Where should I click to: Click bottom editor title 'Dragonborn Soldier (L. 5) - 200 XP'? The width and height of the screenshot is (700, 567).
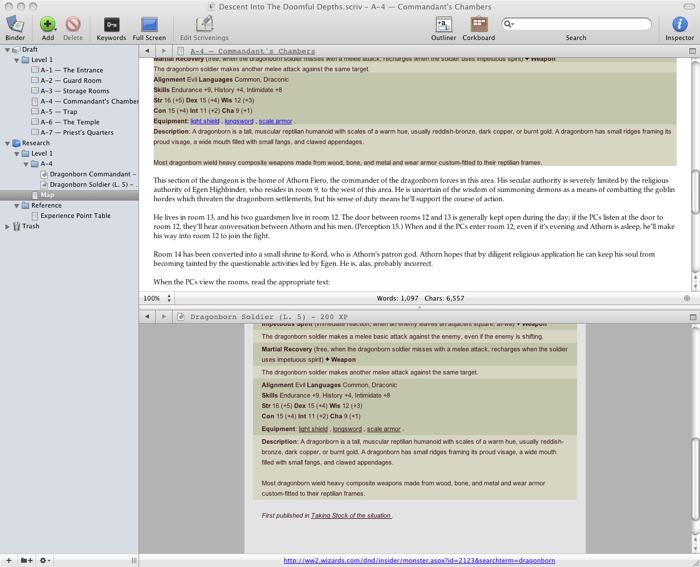[x=269, y=317]
